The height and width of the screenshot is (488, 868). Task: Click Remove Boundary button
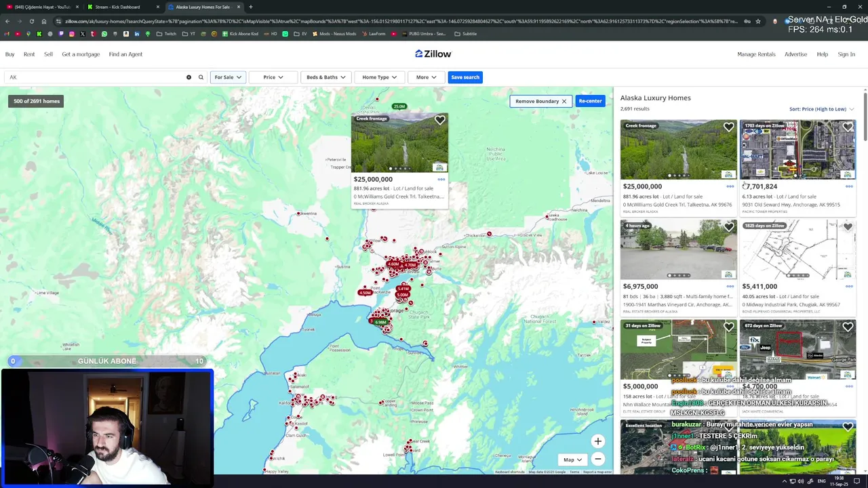coord(540,101)
